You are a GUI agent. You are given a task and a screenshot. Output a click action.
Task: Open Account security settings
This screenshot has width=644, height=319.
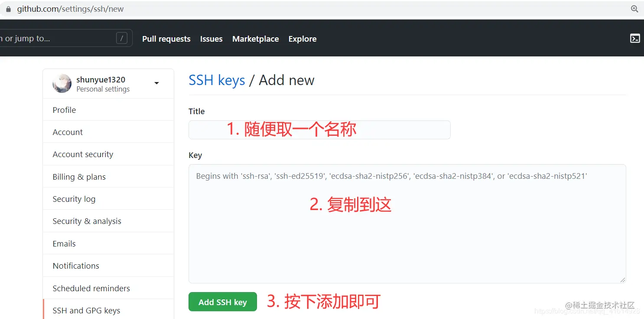108,154
